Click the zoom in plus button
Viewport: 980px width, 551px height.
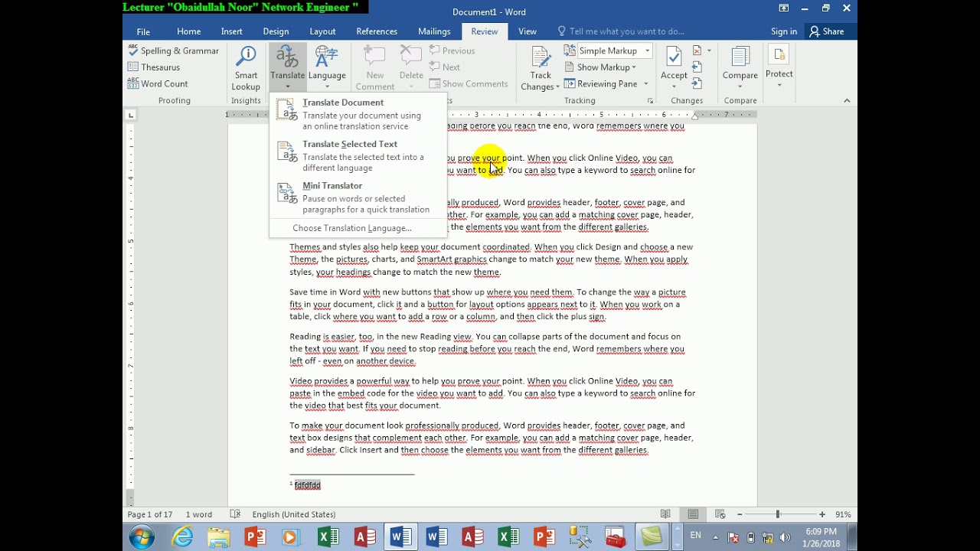822,514
